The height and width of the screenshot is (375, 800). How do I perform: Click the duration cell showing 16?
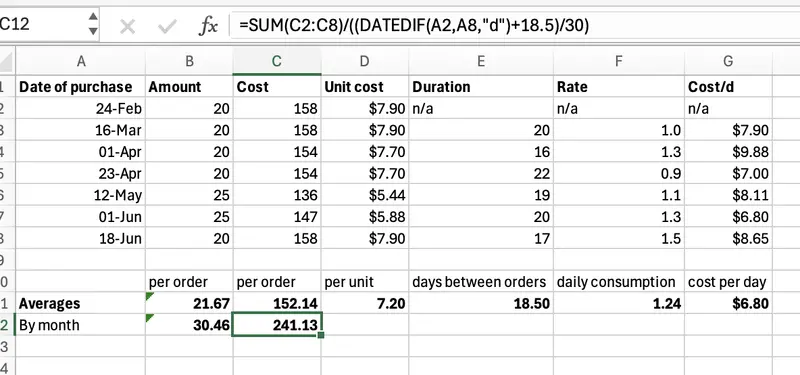click(x=481, y=152)
